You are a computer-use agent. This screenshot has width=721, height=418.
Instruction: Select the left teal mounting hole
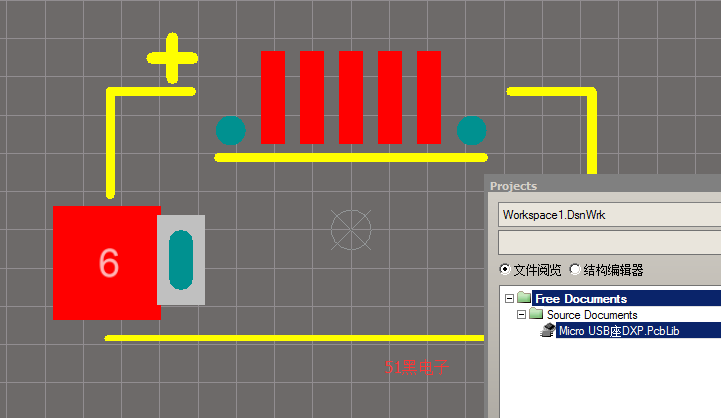tap(231, 131)
